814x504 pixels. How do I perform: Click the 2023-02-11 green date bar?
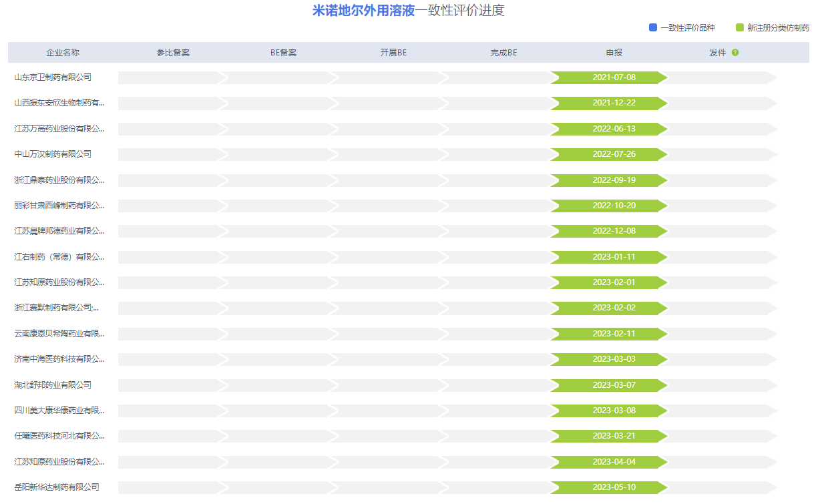pos(609,334)
